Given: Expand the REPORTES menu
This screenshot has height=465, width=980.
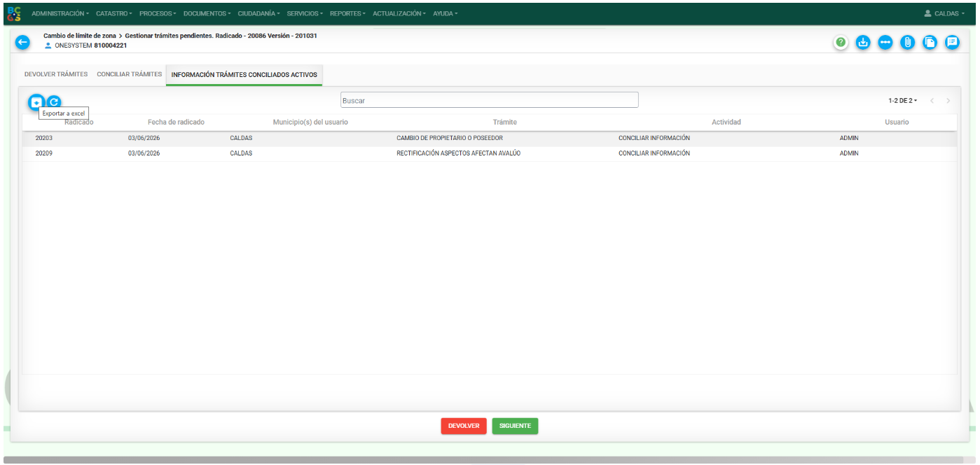Looking at the screenshot, I should [x=347, y=14].
